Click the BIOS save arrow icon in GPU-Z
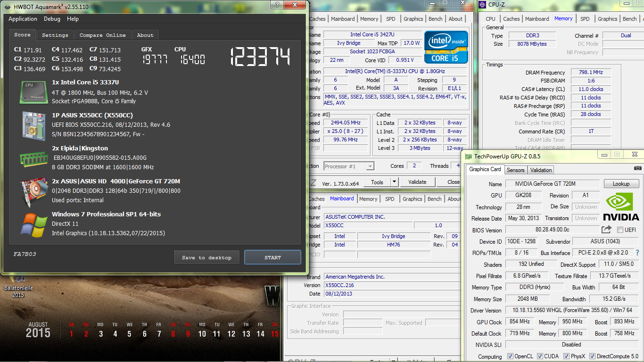 [x=606, y=230]
